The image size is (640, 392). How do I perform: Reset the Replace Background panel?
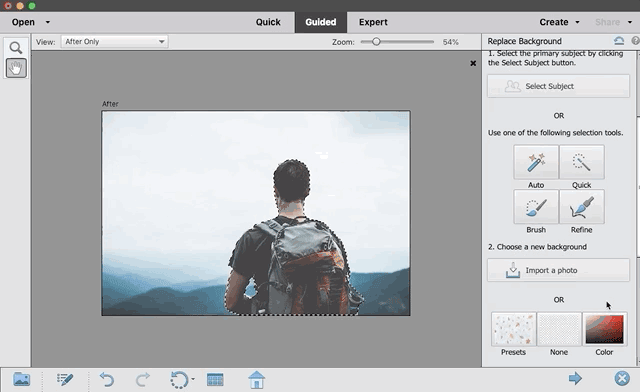(619, 41)
